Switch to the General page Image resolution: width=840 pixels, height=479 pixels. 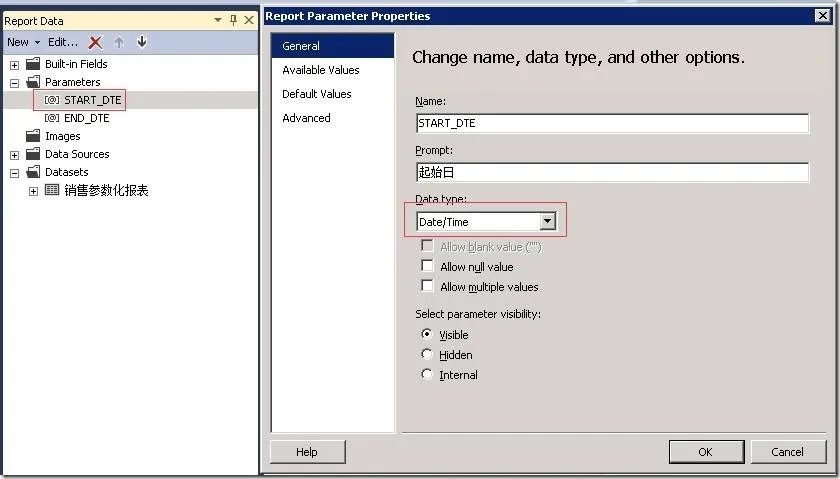tap(333, 46)
